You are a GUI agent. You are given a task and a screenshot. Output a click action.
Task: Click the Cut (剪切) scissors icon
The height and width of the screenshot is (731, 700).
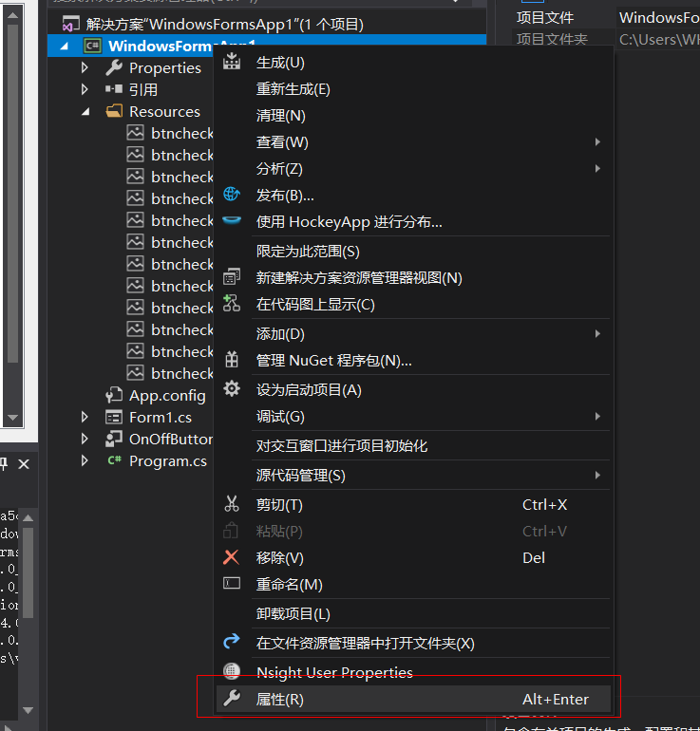point(232,503)
